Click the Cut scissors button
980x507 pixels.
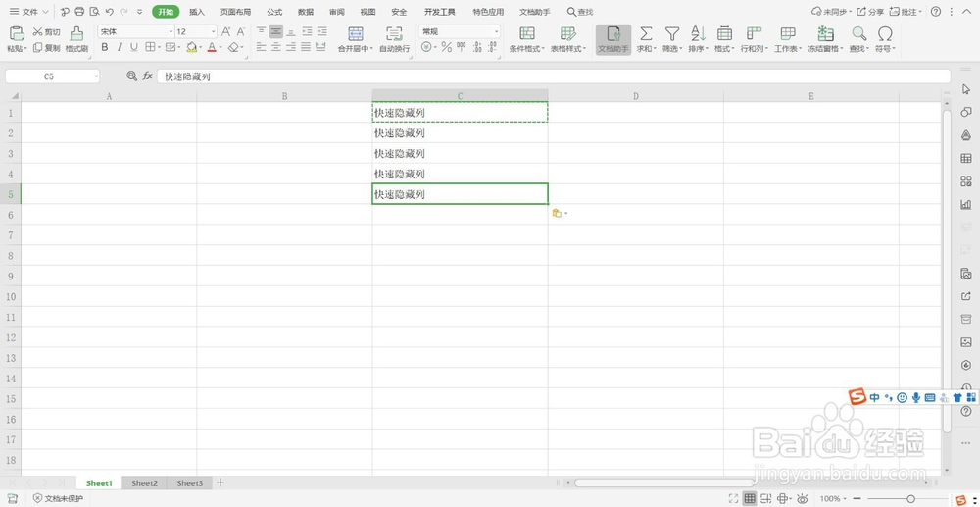[x=46, y=32]
